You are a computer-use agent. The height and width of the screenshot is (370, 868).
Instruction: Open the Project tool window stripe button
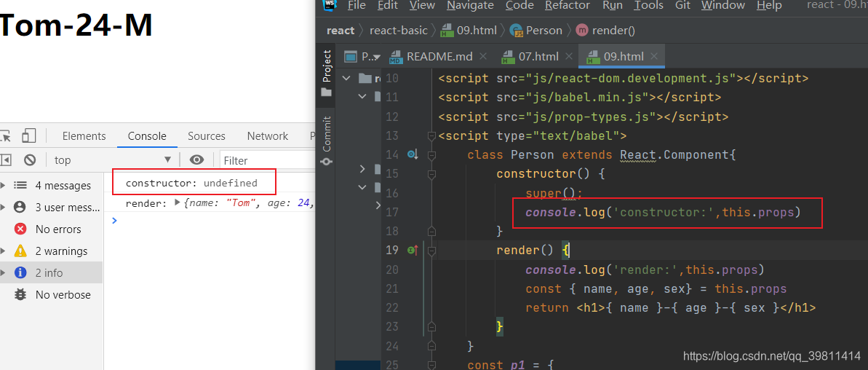click(x=326, y=73)
